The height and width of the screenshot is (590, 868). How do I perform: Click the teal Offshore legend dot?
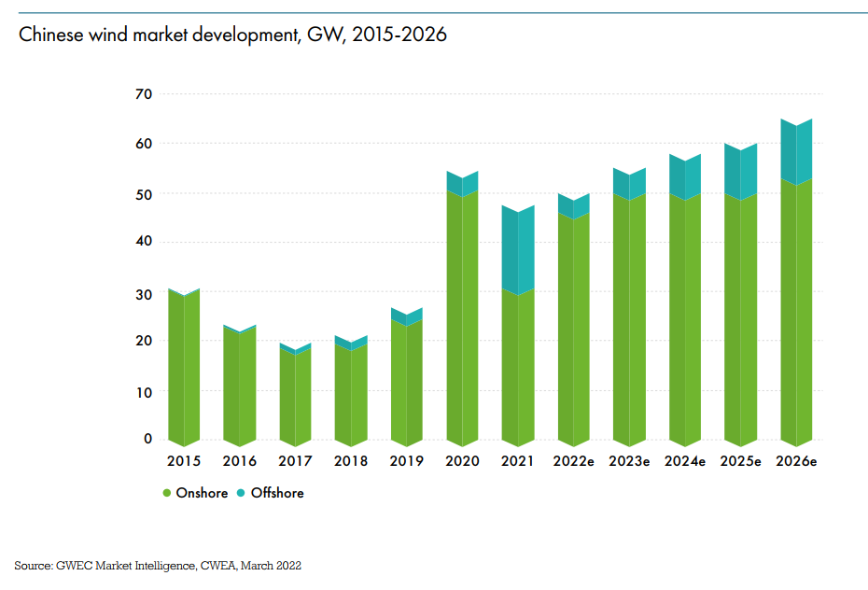(x=243, y=493)
